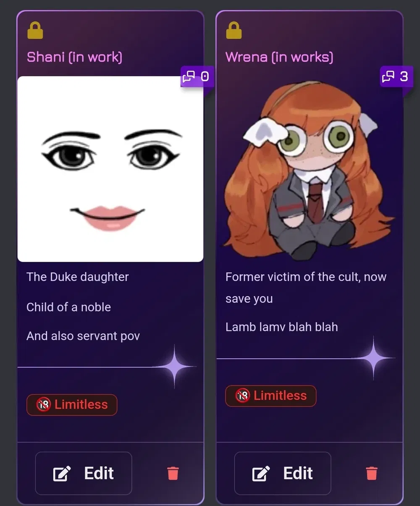420x506 pixels.
Task: Click the lock icon on Shani card
Action: (35, 31)
